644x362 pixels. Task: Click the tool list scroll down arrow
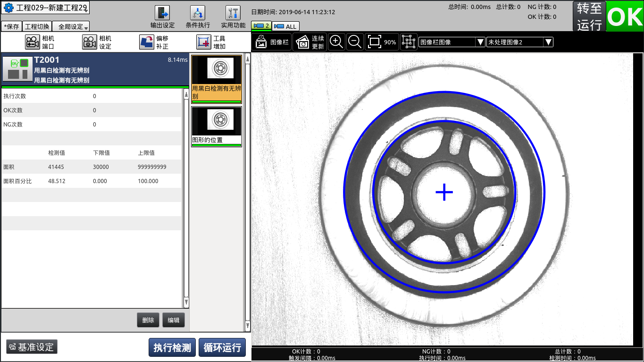pyautogui.click(x=248, y=325)
